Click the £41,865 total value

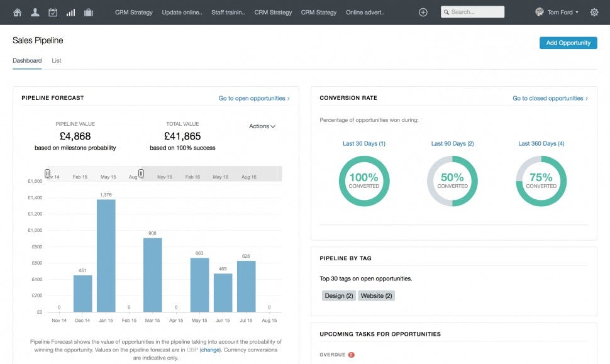182,136
